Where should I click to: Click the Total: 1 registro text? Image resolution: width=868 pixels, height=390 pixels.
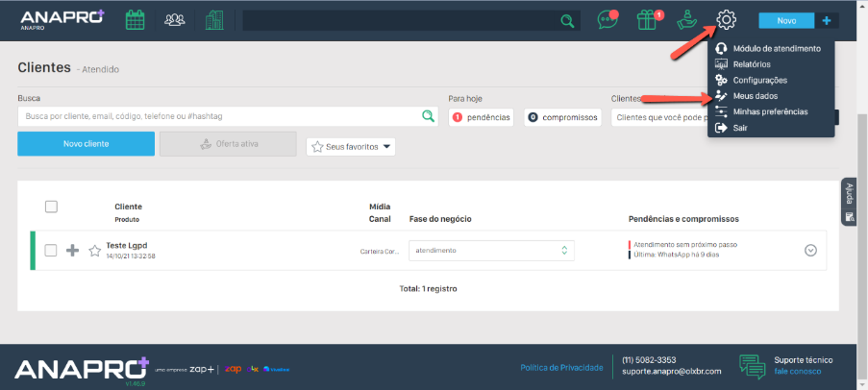[429, 288]
